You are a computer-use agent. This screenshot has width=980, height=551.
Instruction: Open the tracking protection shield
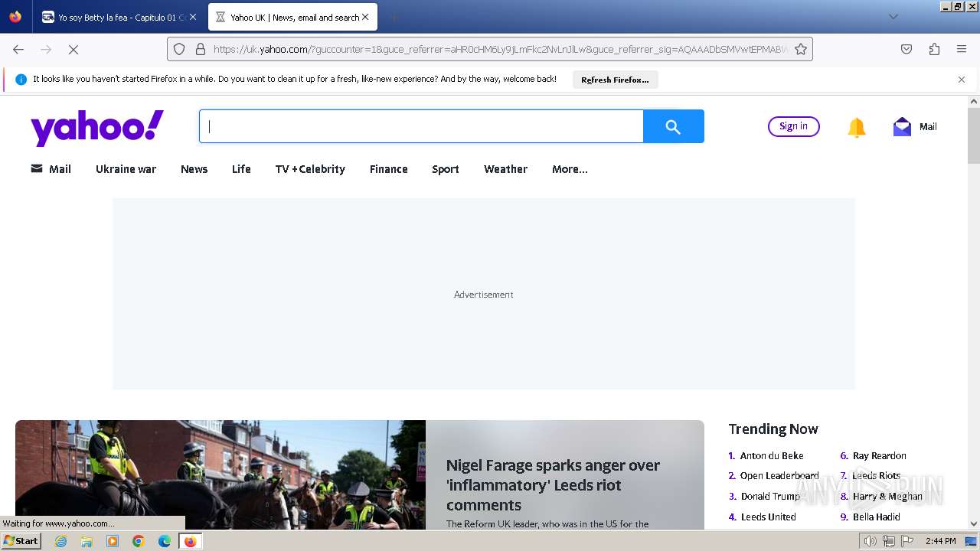pos(179,49)
